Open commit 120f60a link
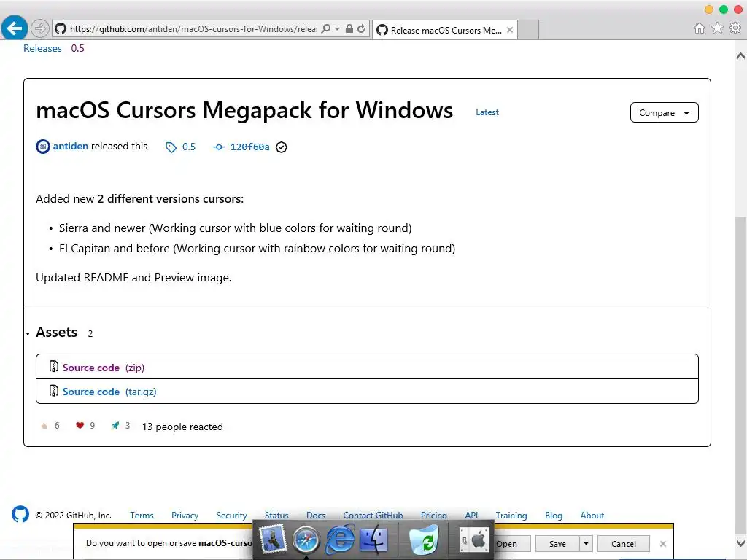747x560 pixels. [x=249, y=147]
